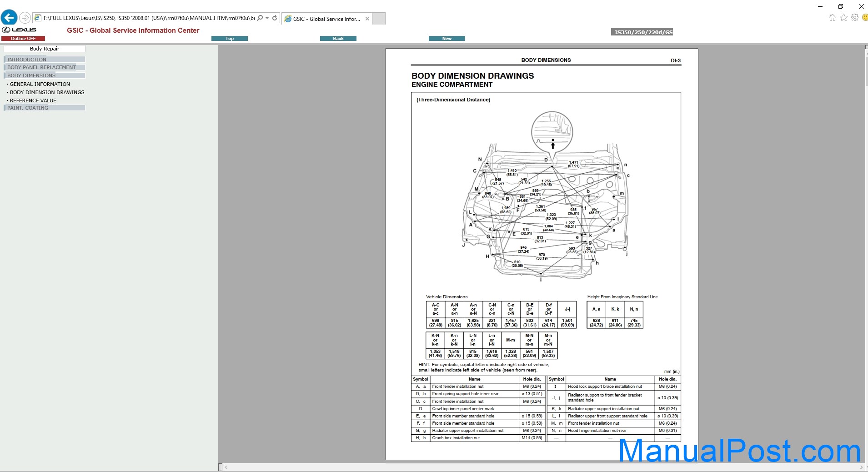Open favorites star icon

click(x=843, y=17)
